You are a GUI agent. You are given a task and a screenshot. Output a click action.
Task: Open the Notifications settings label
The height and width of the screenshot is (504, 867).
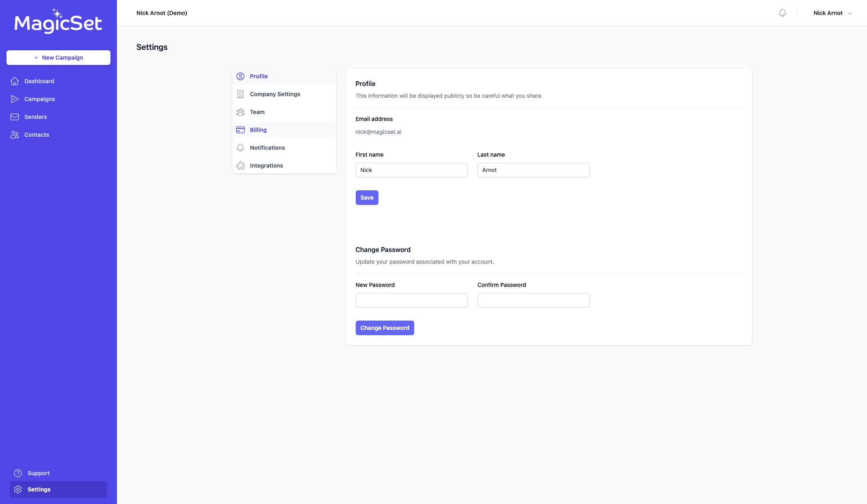pos(267,148)
